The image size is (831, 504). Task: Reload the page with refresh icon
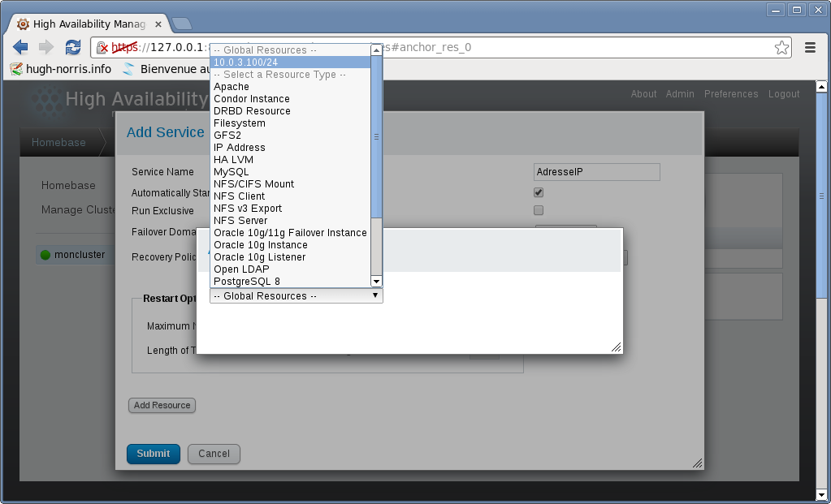click(73, 47)
